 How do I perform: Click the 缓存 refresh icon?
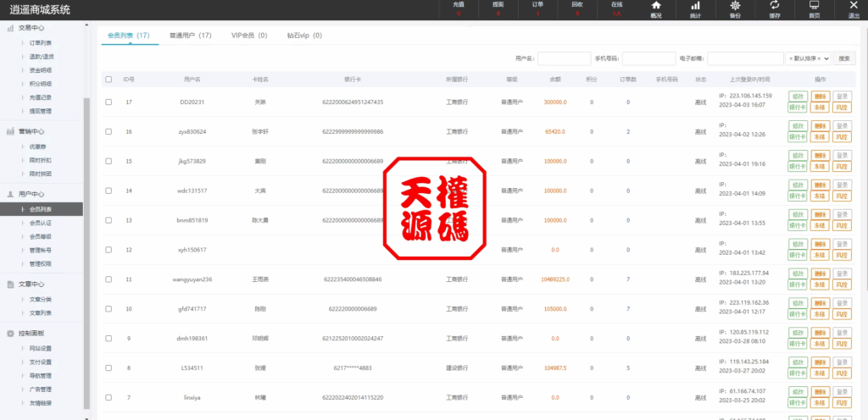(x=775, y=6)
